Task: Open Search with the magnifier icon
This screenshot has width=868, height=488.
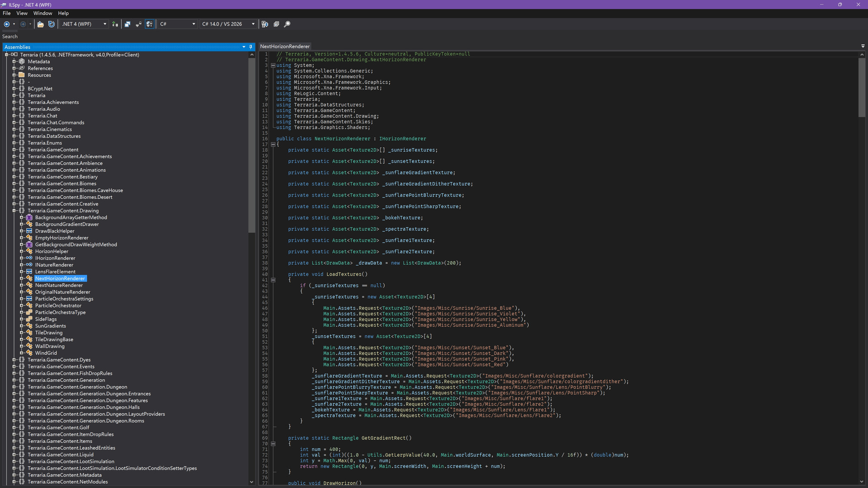Action: pos(287,24)
